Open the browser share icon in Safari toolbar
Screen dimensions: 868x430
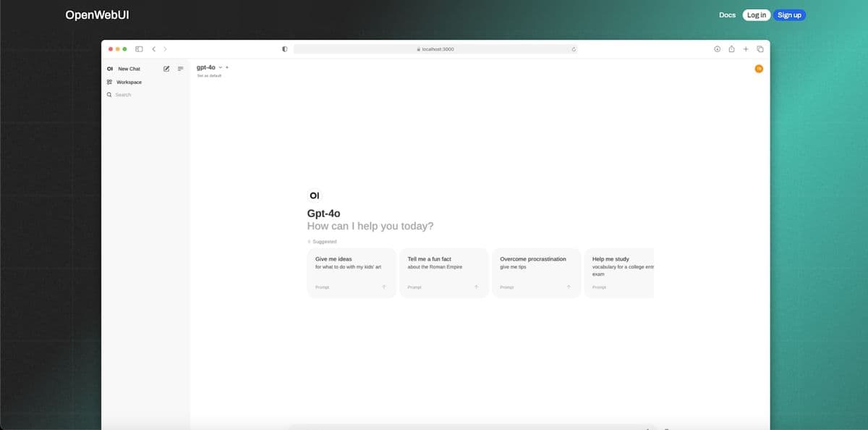(731, 49)
